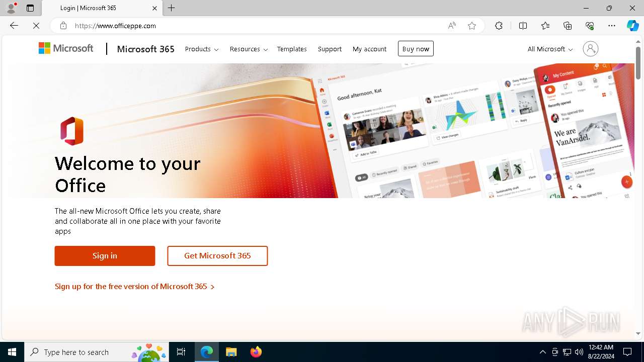This screenshot has width=644, height=362.
Task: Expand the All Microsoft dropdown
Action: point(550,49)
